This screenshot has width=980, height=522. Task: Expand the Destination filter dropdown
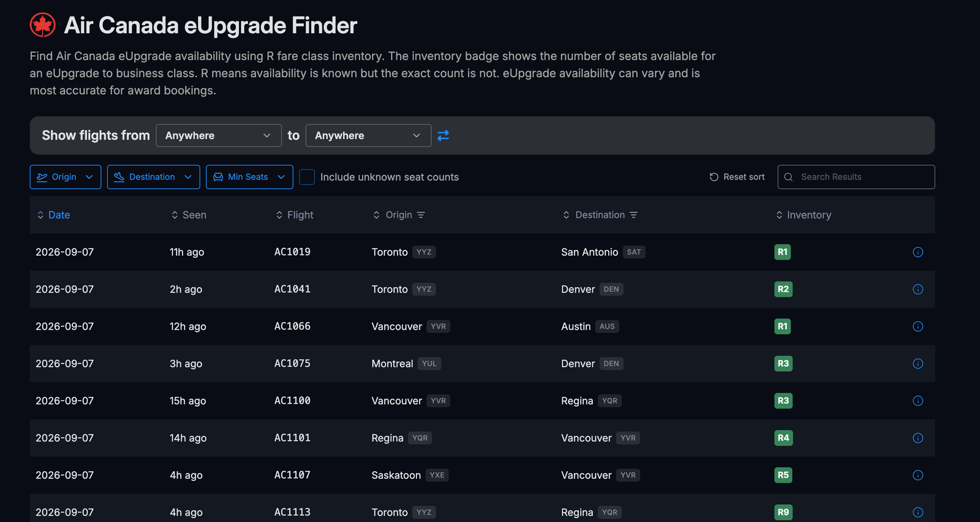[x=154, y=177]
